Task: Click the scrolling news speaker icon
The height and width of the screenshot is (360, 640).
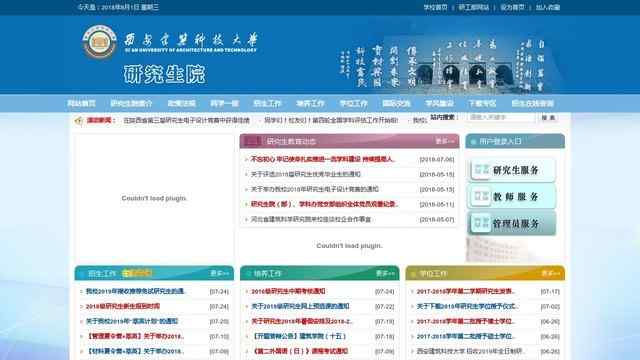Action: (x=78, y=120)
